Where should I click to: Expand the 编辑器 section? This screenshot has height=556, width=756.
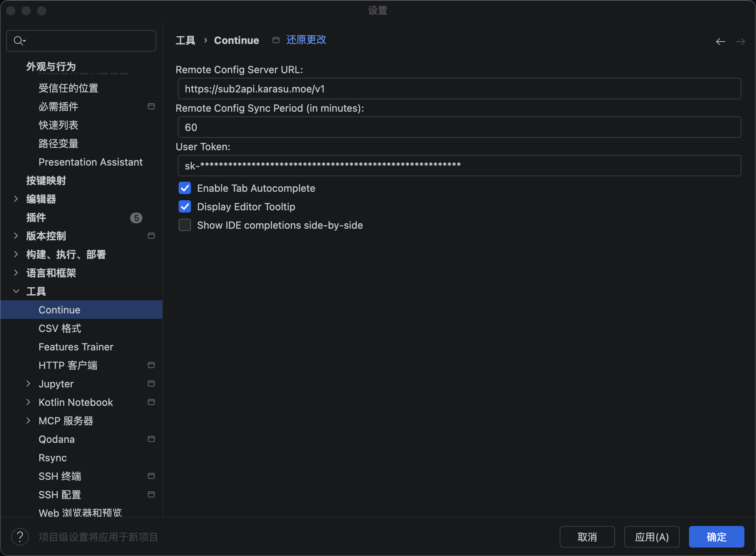16,199
